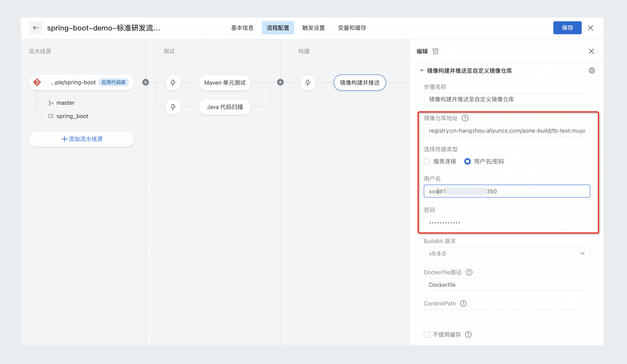
Task: Delete the step via the trash icon
Action: click(435, 51)
